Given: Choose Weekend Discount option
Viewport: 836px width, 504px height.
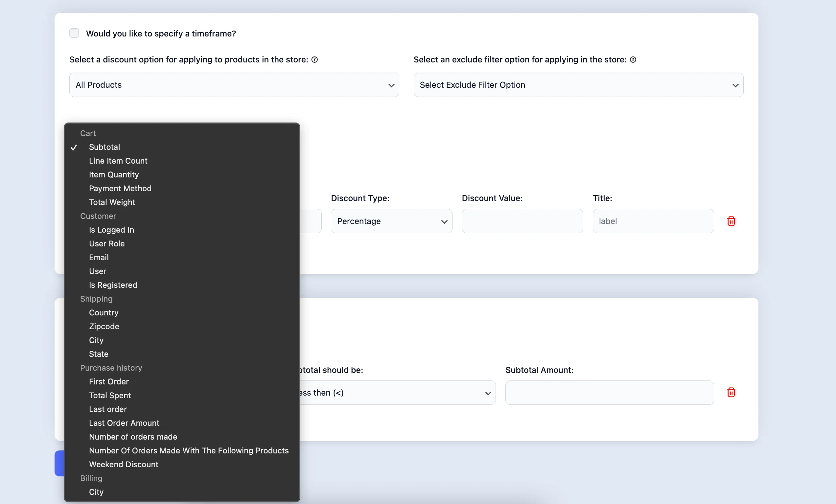Looking at the screenshot, I should 124,464.
